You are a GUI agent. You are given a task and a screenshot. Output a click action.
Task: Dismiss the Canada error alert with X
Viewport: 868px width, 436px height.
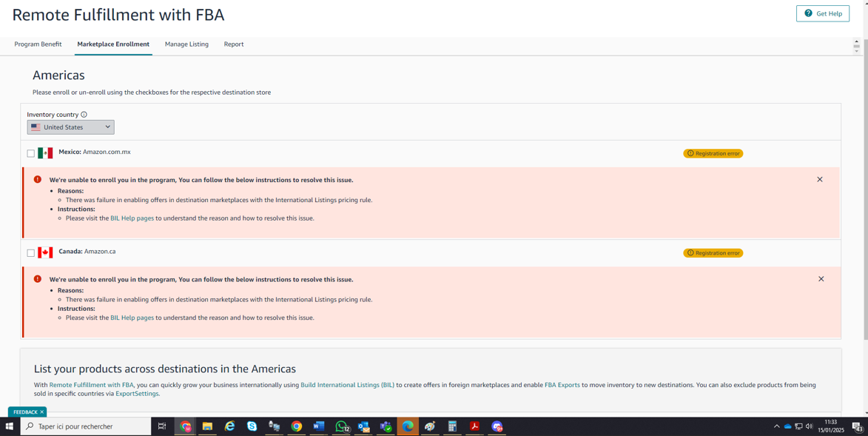point(821,279)
